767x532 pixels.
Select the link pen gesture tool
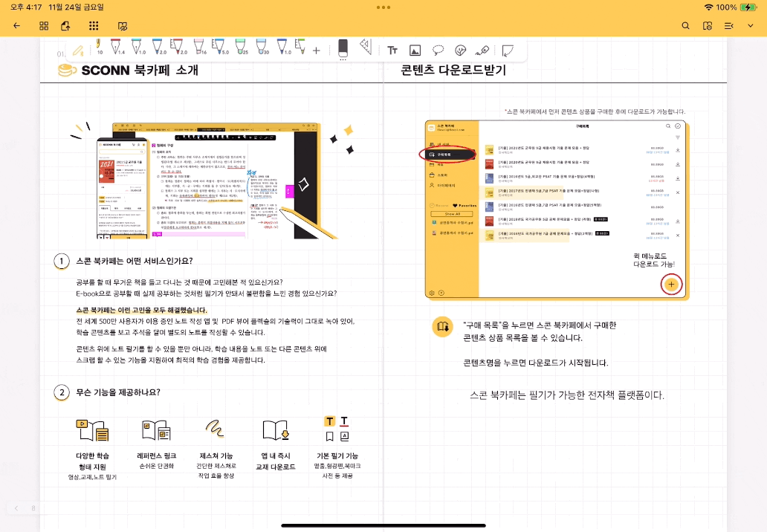click(x=482, y=51)
